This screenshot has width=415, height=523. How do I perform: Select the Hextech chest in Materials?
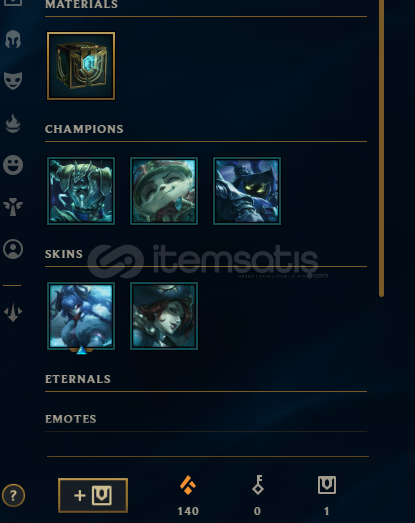click(81, 66)
